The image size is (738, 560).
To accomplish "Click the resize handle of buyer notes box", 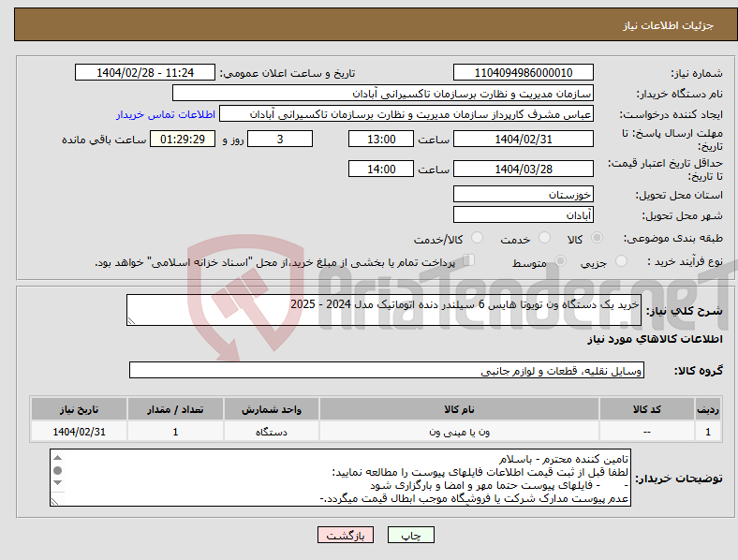I will point(54,502).
